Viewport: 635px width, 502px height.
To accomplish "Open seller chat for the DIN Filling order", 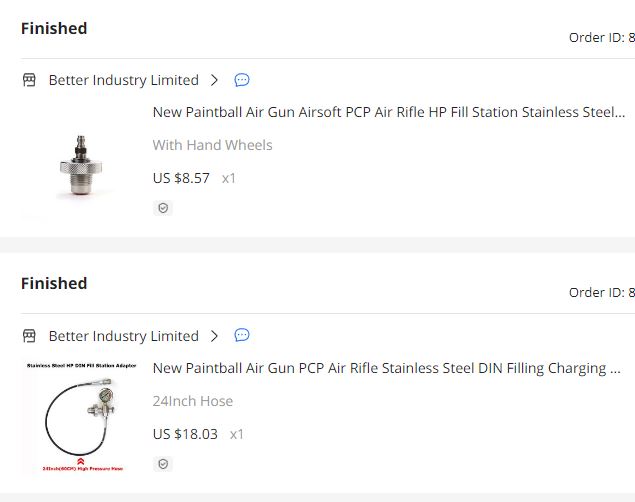I will [x=242, y=336].
